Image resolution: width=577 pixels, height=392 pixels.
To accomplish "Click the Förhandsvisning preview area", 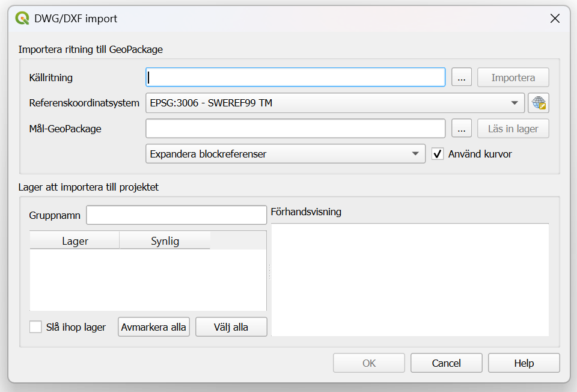I will [410, 280].
